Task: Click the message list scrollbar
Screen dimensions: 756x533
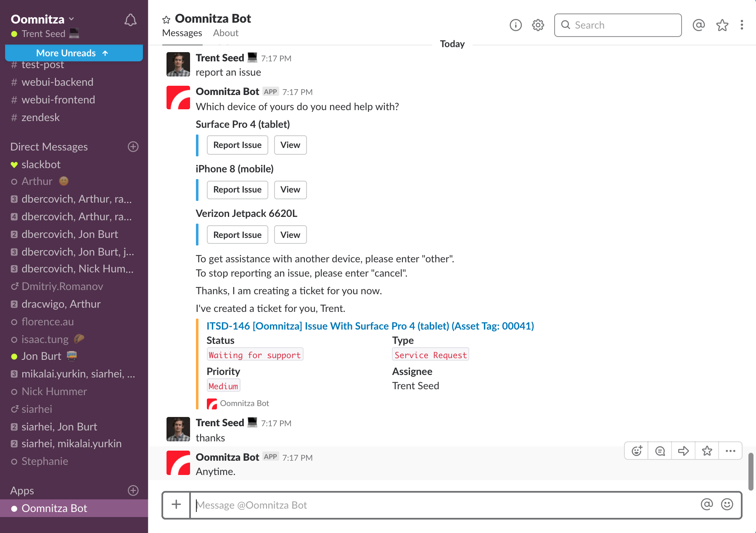Action: click(751, 471)
